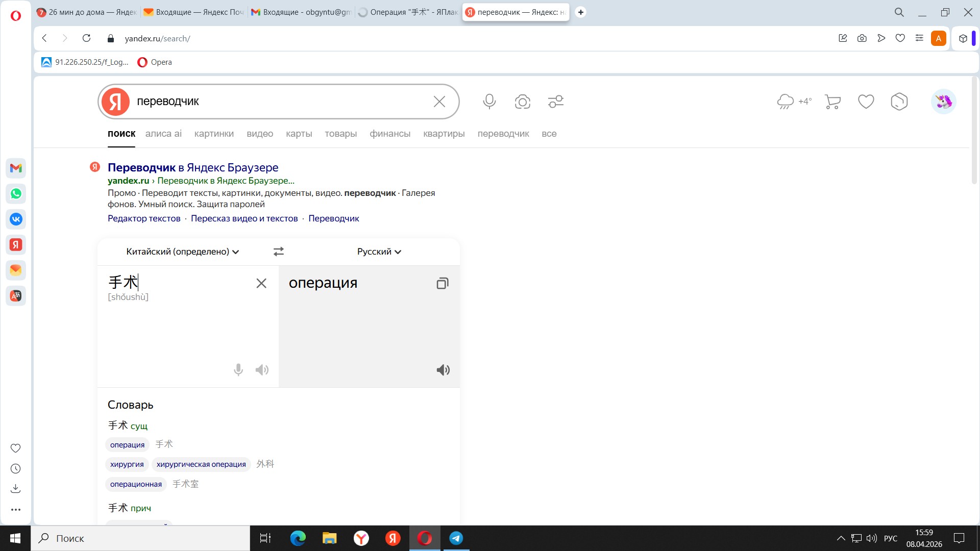Open downloads panel in the Opera sidebar
This screenshot has width=980, height=551.
[x=16, y=489]
